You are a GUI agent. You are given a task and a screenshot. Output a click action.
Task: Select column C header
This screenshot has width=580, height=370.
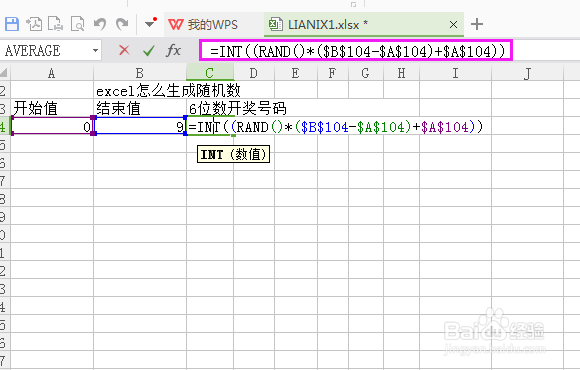[x=210, y=73]
